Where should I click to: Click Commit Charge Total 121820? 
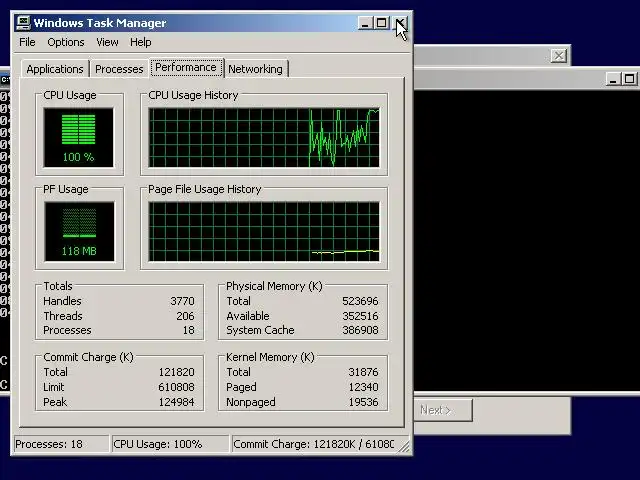click(x=176, y=372)
